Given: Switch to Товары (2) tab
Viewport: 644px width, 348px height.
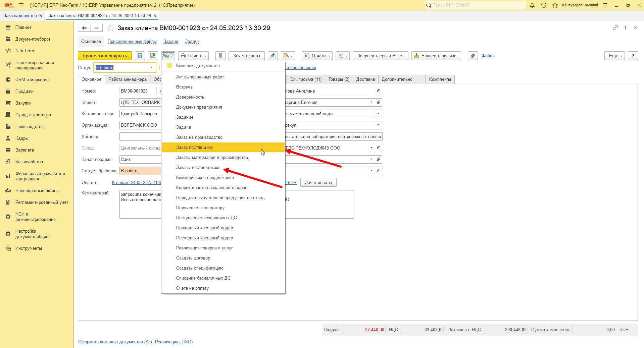Looking at the screenshot, I should 339,79.
